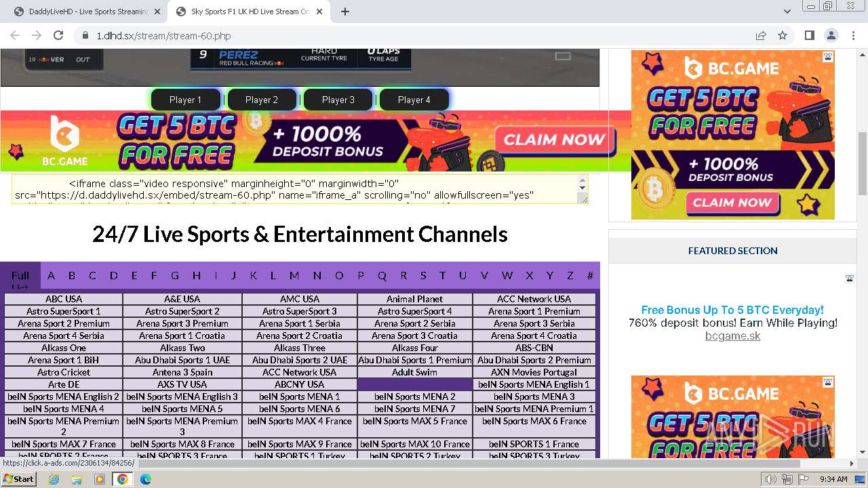The image size is (868, 488).
Task: Select Player 3 stream
Action: pyautogui.click(x=338, y=100)
